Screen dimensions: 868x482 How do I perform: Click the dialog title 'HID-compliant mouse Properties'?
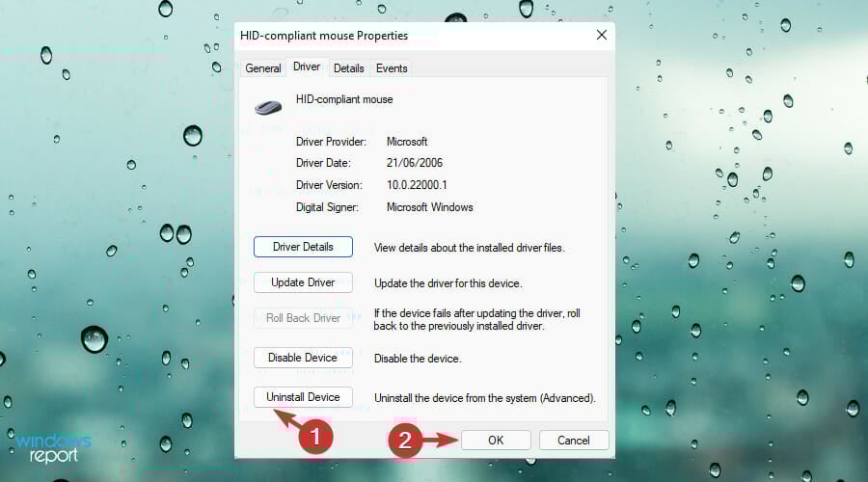click(x=324, y=36)
